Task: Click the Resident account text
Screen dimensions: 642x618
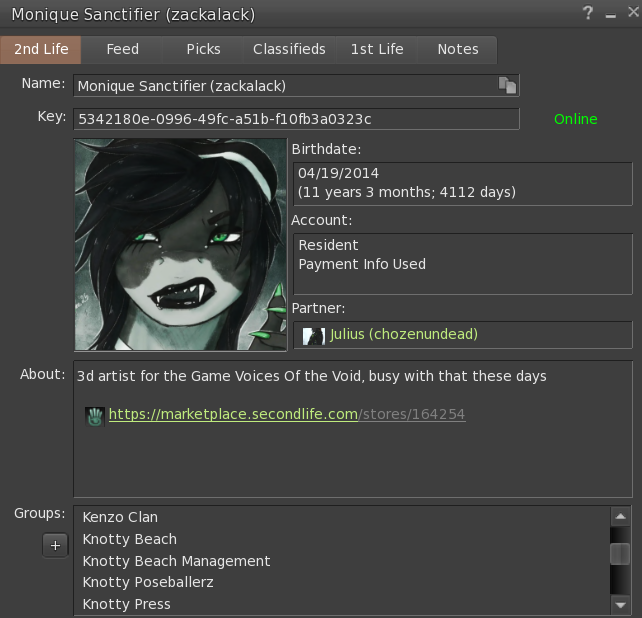Action: coord(328,245)
